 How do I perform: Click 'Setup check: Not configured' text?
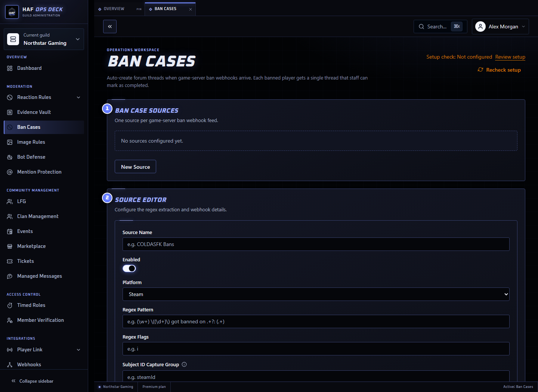click(459, 57)
